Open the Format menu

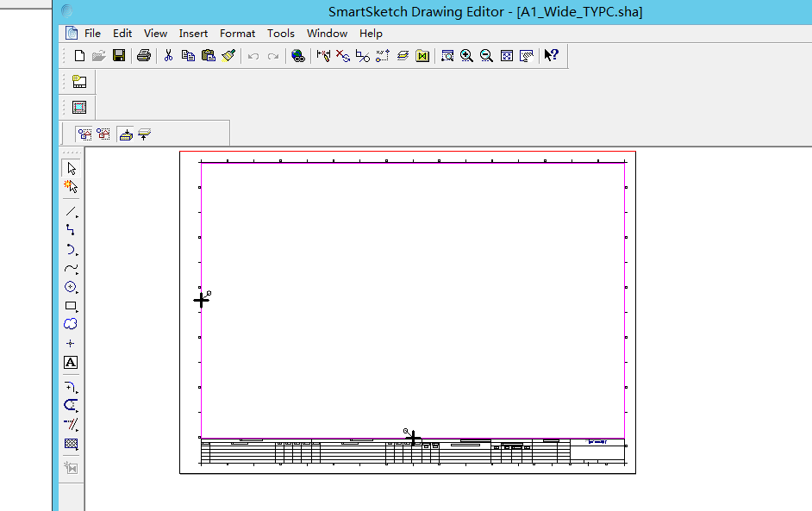point(237,33)
